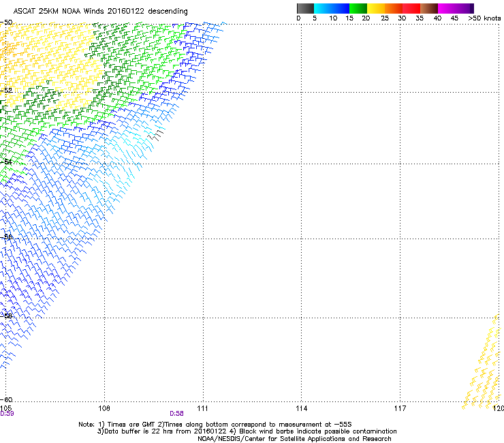
Task: Click the '-58' latitude axis label
Action: point(6,316)
